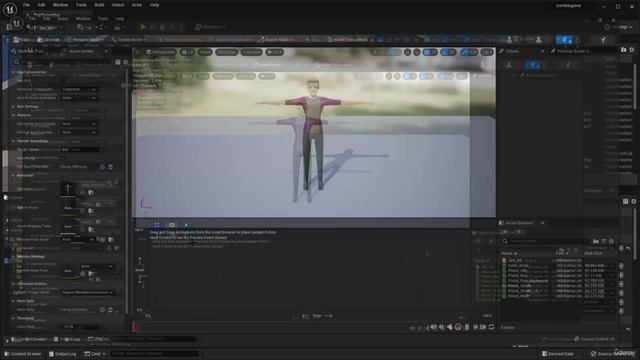Add an element to the Meta Data array
Viewport: 640px width, 360px height.
102,310
